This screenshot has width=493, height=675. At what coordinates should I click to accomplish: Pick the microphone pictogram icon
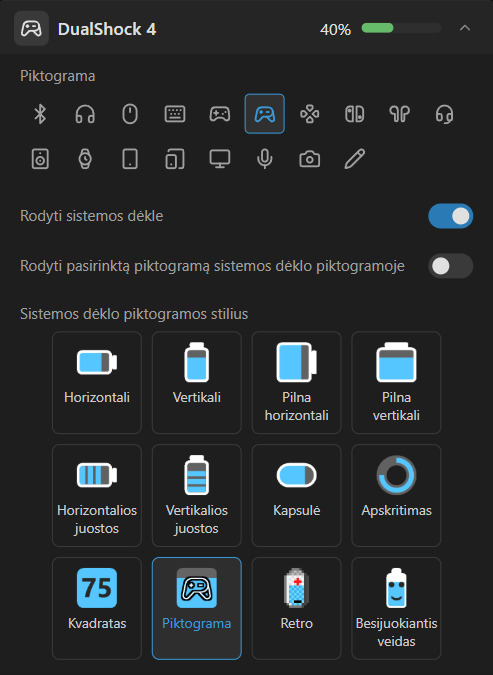pos(264,159)
